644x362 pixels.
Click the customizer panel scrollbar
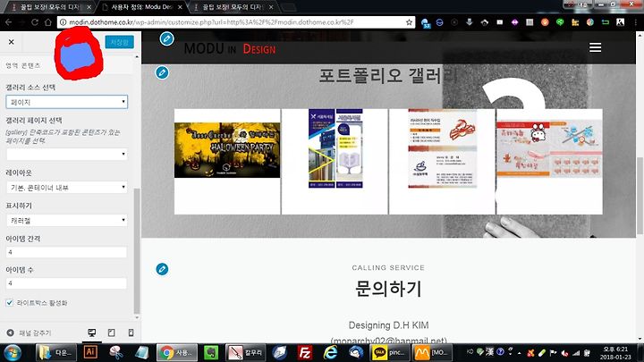coord(137,250)
